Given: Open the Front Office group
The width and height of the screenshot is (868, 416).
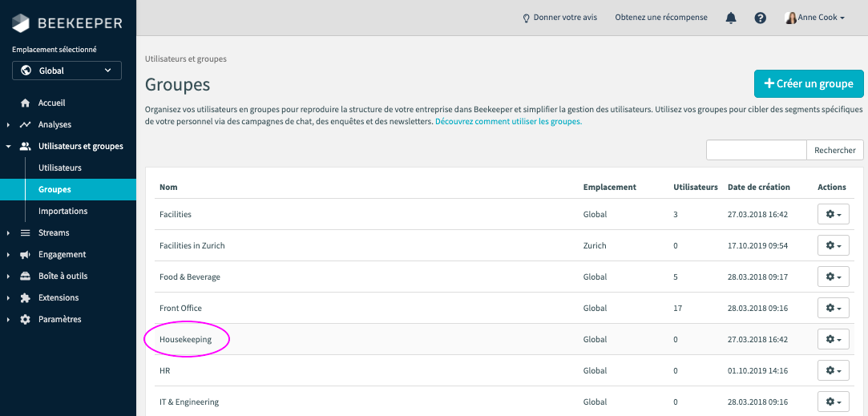Looking at the screenshot, I should point(180,308).
